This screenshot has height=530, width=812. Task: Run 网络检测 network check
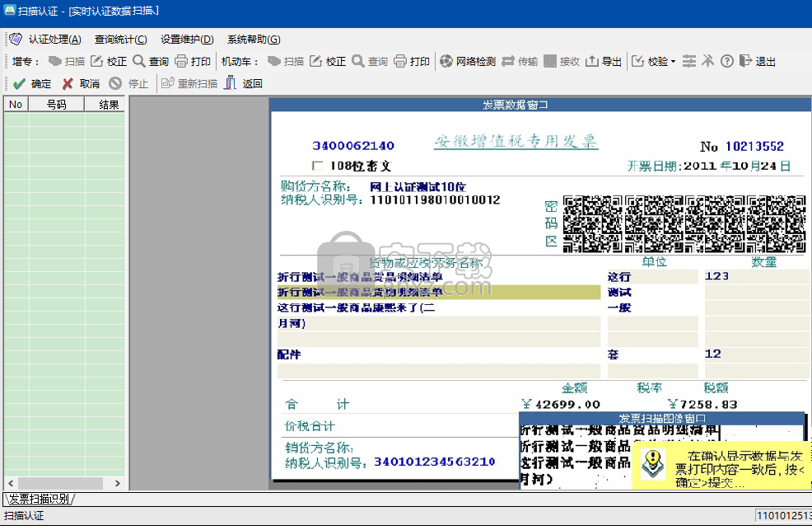468,61
